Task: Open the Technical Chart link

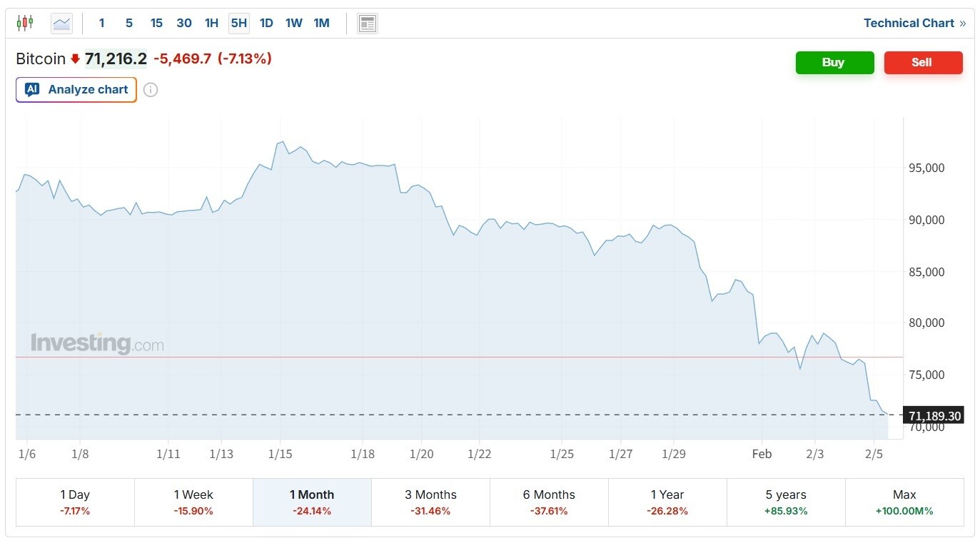Action: click(x=909, y=24)
